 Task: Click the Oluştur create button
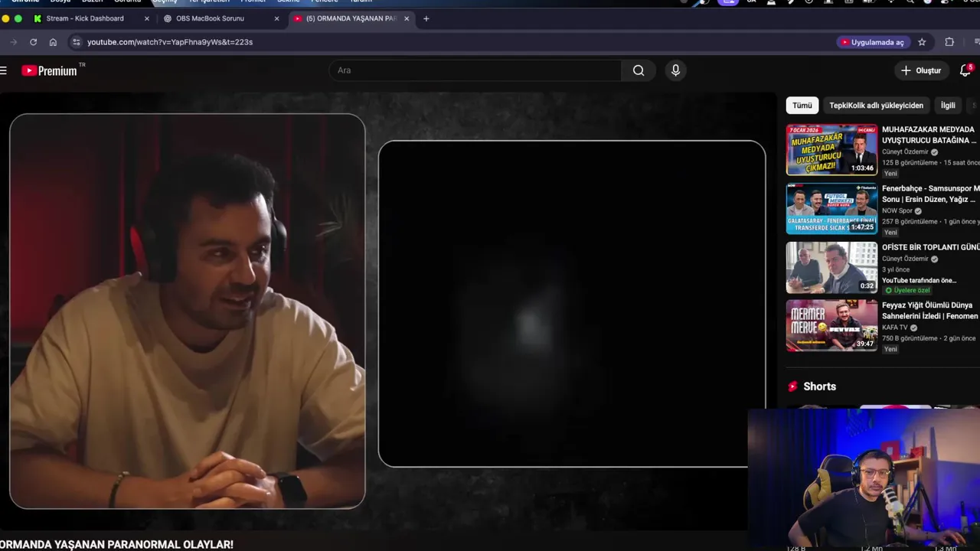click(x=921, y=70)
